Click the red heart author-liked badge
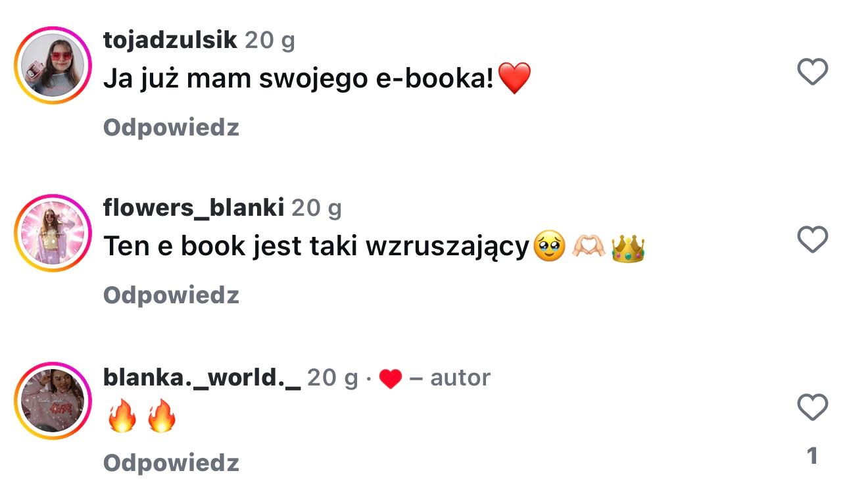868x498 pixels. [390, 379]
